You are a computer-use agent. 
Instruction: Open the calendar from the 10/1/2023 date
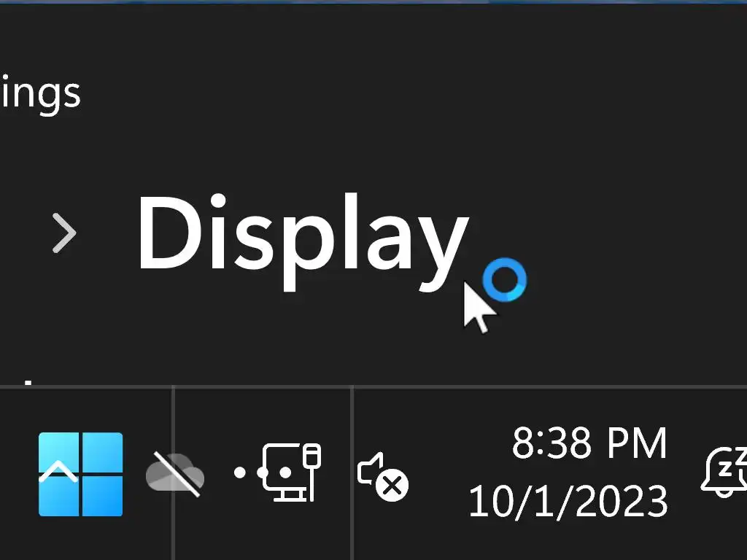point(568,501)
